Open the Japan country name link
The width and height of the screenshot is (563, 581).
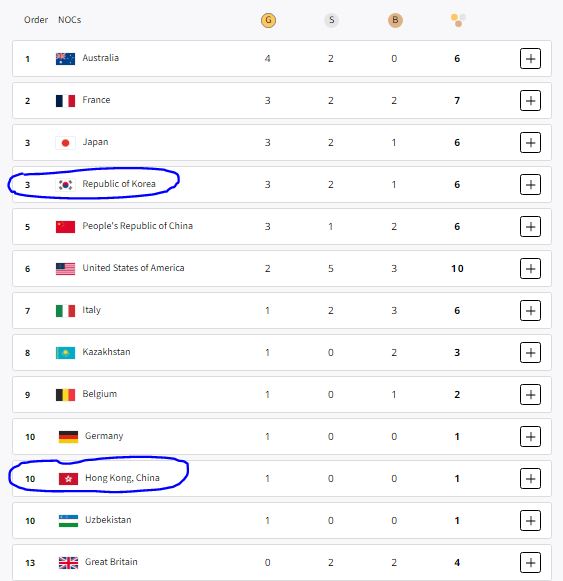click(x=95, y=142)
